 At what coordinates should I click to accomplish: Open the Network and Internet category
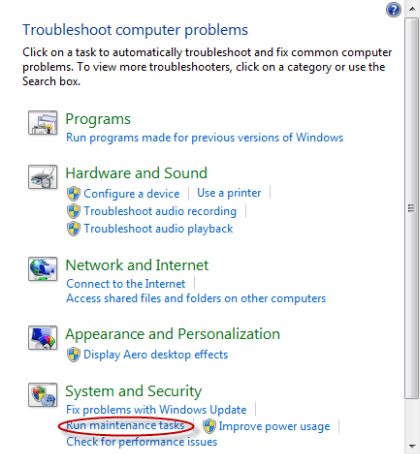tap(137, 265)
